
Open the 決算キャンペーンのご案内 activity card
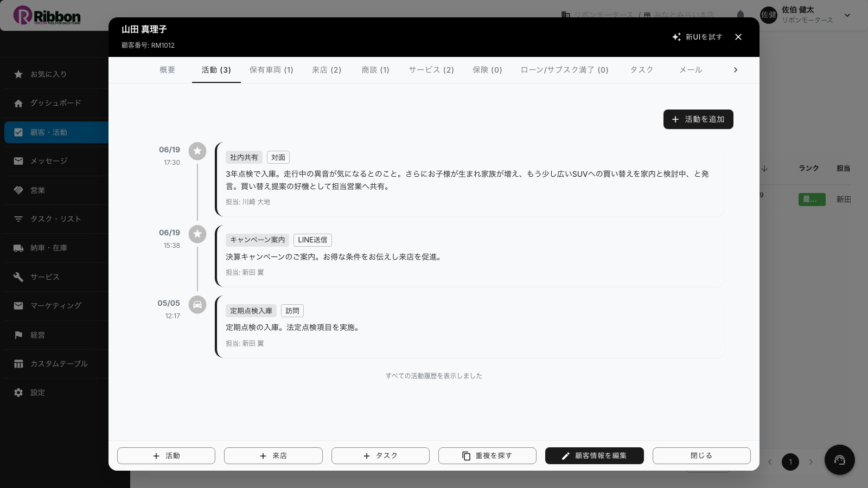(470, 256)
